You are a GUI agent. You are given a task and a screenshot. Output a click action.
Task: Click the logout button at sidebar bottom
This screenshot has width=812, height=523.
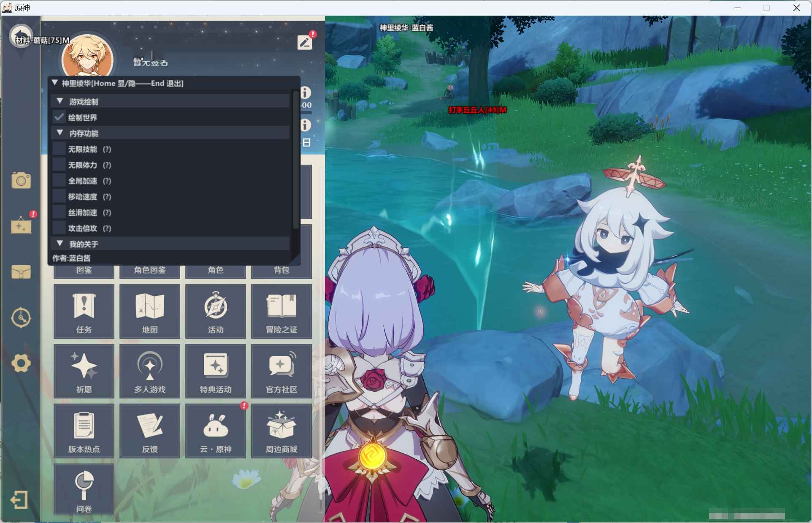pos(19,500)
